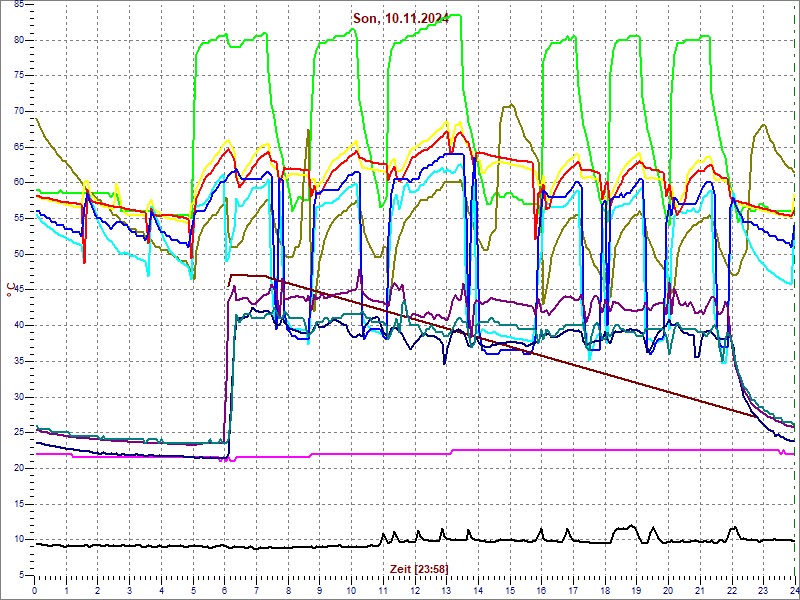Select the 40 value on temperature axis
The height and width of the screenshot is (600, 800).
(x=17, y=326)
